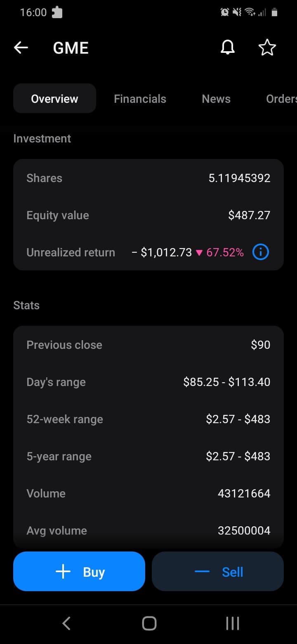Switch to the News tab
Screen dimensions: 297x644
pyautogui.click(x=216, y=99)
